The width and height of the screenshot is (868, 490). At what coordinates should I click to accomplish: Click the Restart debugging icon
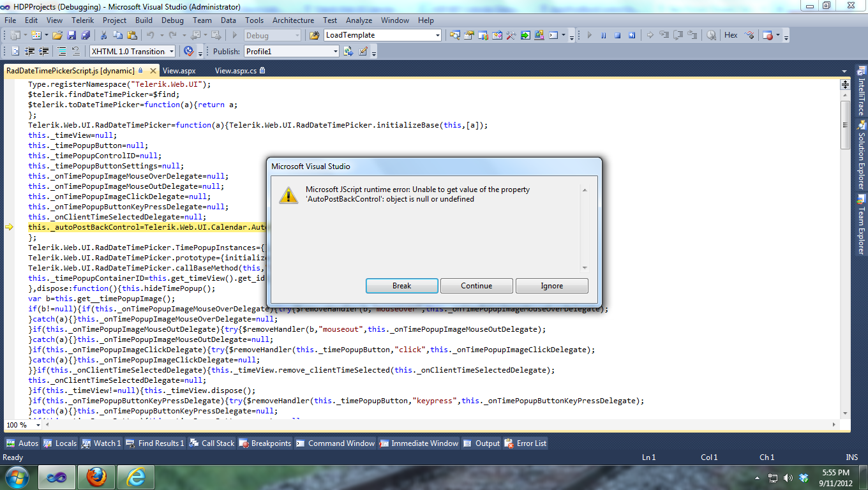[x=631, y=35]
